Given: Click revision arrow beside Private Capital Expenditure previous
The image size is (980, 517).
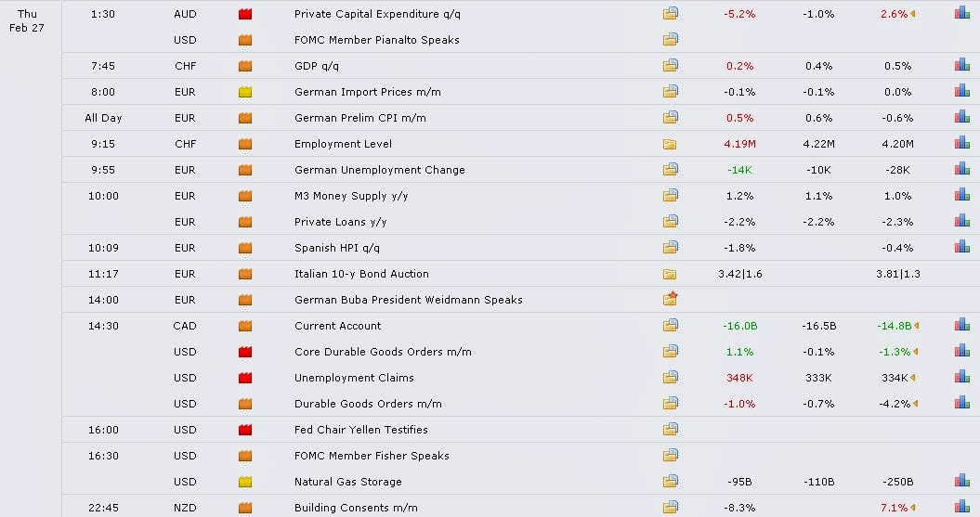Looking at the screenshot, I should click(x=912, y=14).
